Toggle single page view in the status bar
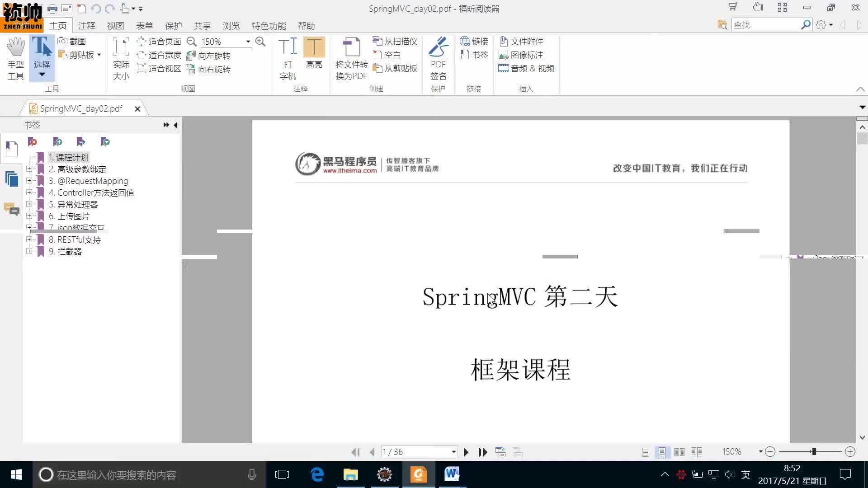The image size is (868, 488). point(646,452)
